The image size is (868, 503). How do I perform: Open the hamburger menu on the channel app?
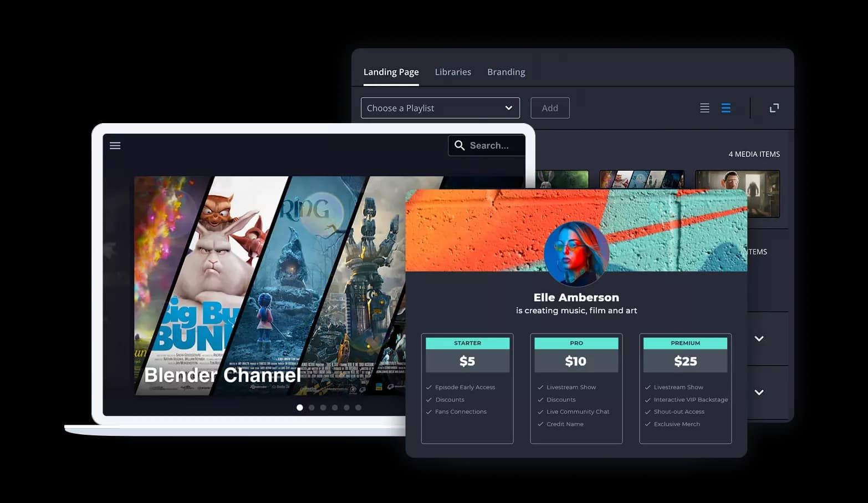115,145
